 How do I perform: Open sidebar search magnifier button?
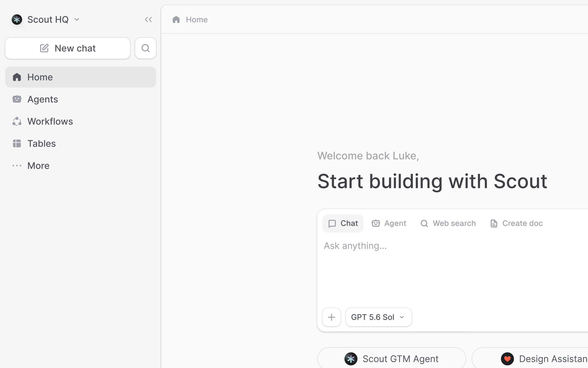click(146, 48)
